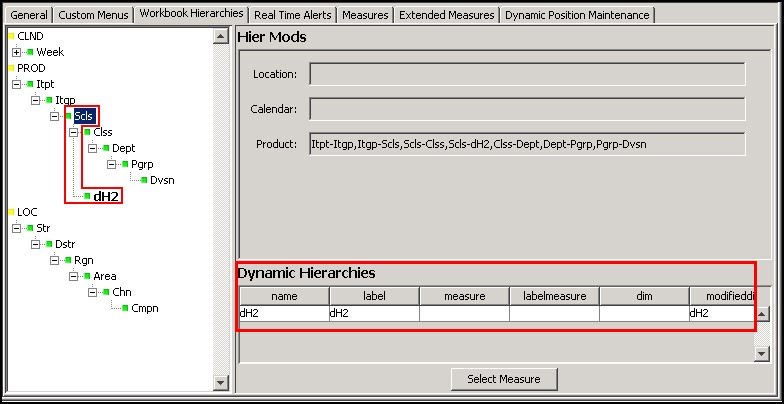Collapse the Clss node
This screenshot has width=784, height=404.
74,132
